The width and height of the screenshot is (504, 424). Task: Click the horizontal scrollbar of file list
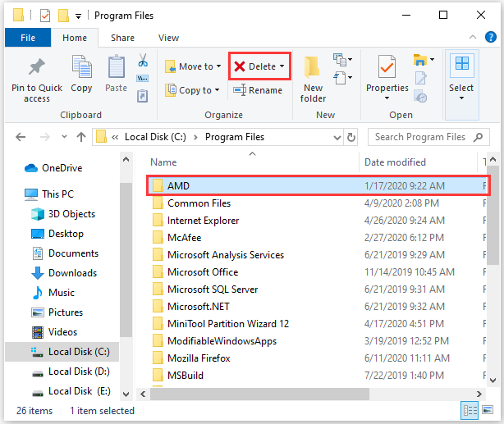point(259,394)
